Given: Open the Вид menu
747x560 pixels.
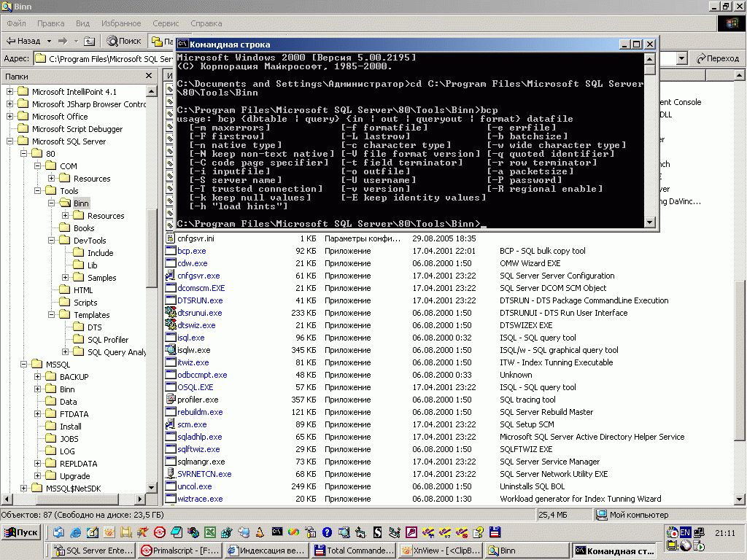Looking at the screenshot, I should point(82,23).
